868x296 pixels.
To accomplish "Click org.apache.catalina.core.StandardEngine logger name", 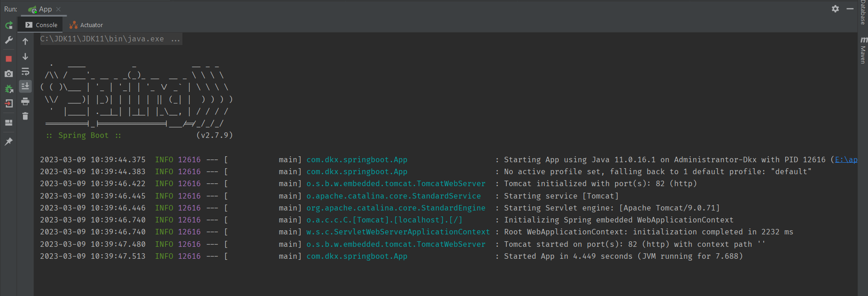I will [396, 208].
